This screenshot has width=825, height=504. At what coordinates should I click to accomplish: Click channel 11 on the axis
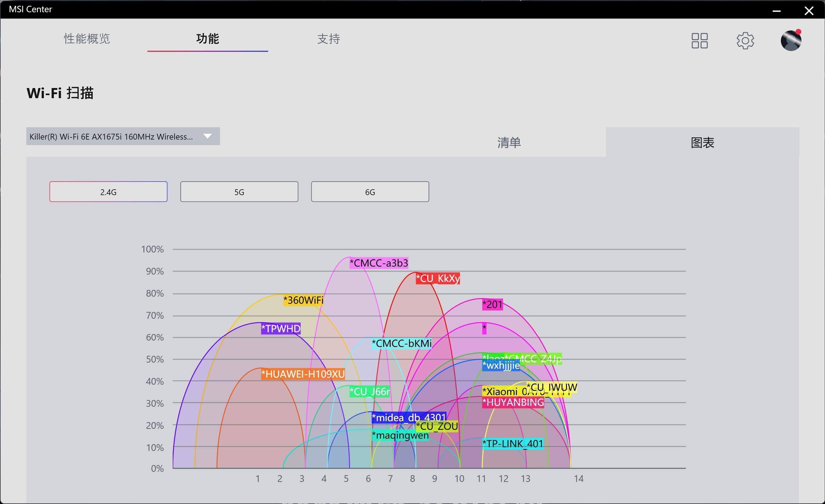(x=481, y=479)
